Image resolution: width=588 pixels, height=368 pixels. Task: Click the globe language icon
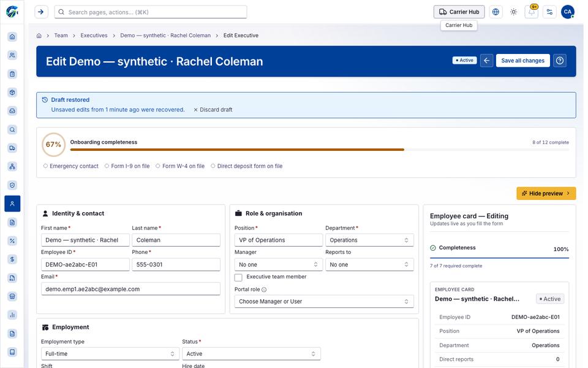[496, 12]
